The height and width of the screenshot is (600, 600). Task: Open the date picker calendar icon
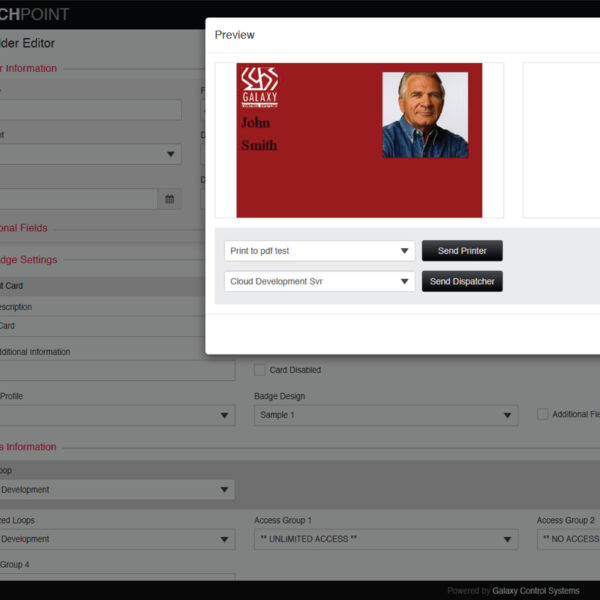tap(170, 199)
